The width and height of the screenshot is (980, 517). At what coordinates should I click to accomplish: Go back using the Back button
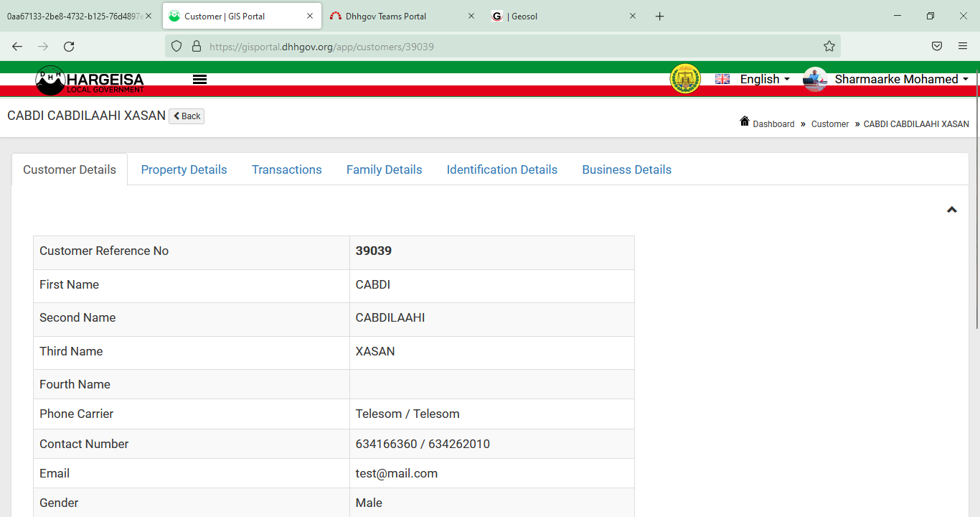(187, 116)
